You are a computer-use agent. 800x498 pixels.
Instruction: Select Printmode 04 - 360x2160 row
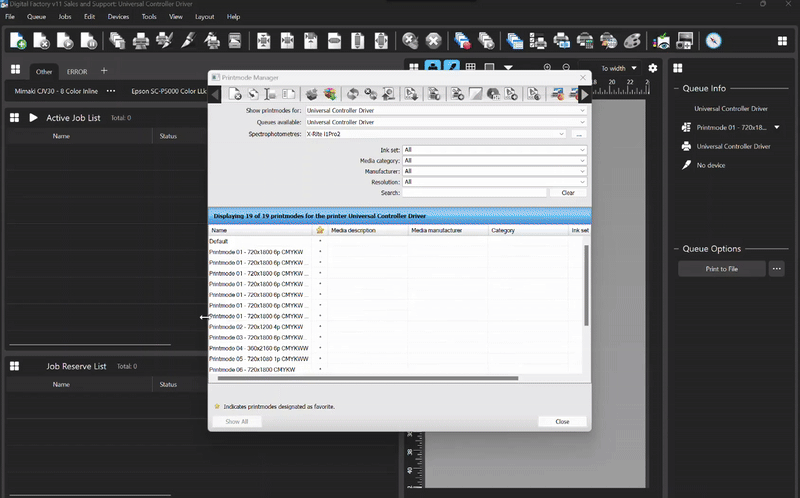[x=256, y=348]
